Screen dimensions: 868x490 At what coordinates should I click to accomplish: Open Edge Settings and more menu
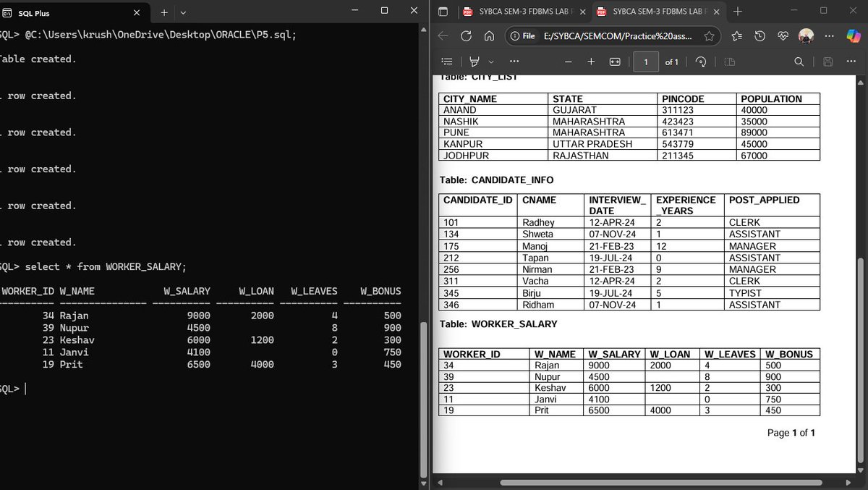coord(829,36)
